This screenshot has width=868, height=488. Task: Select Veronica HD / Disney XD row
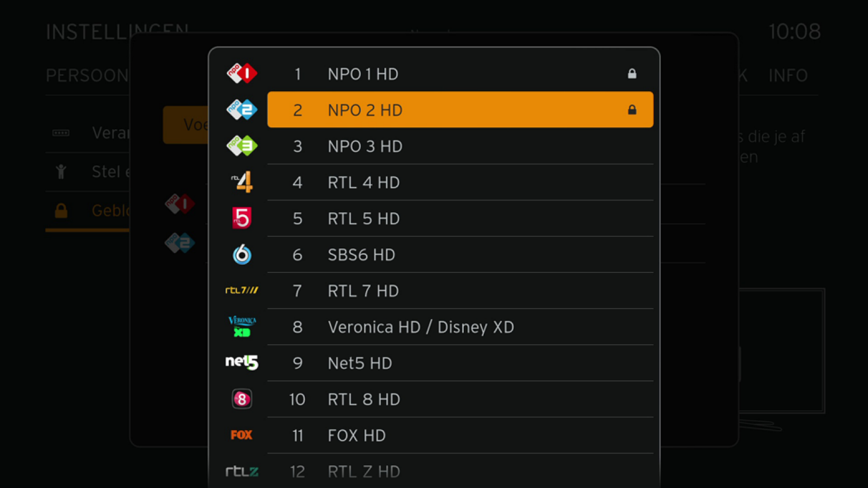click(460, 327)
